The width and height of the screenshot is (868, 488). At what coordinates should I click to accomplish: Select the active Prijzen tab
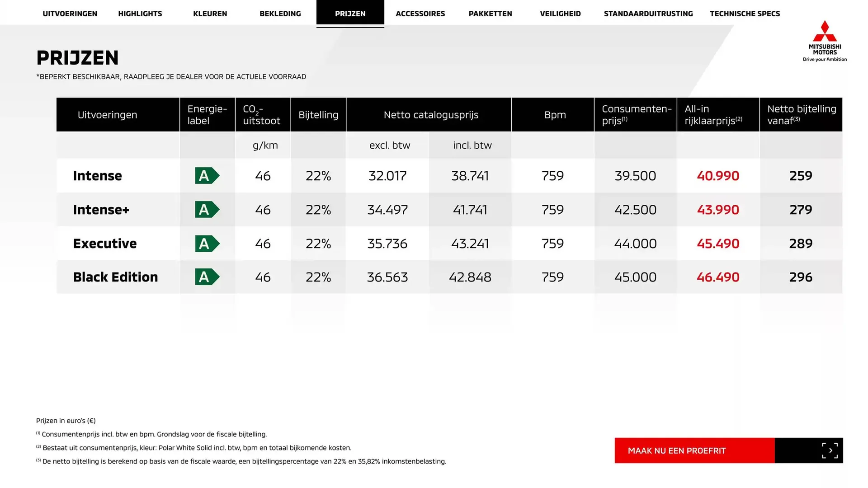[x=350, y=14]
